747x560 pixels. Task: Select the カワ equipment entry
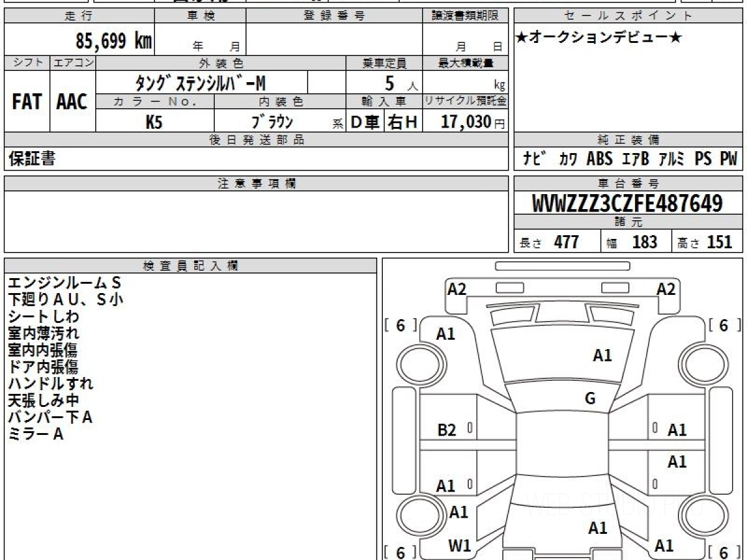click(567, 159)
